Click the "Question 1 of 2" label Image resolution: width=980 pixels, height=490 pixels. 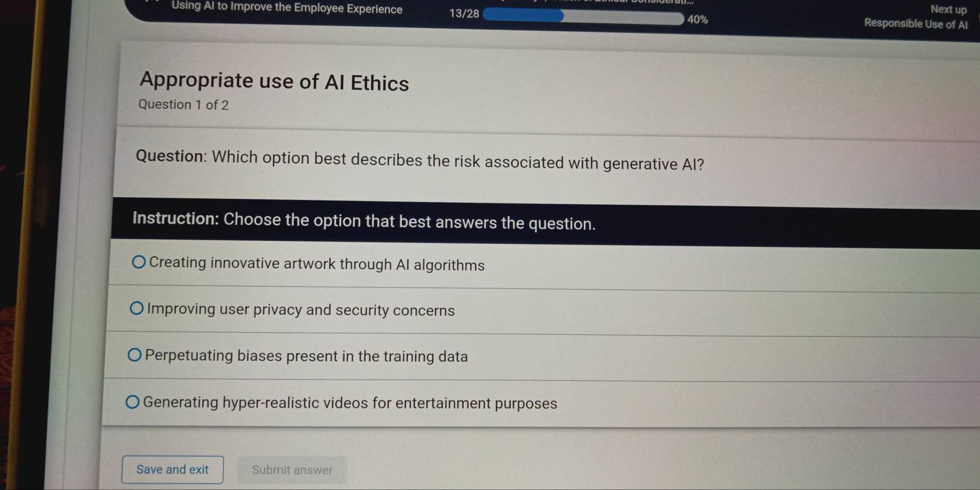click(183, 104)
